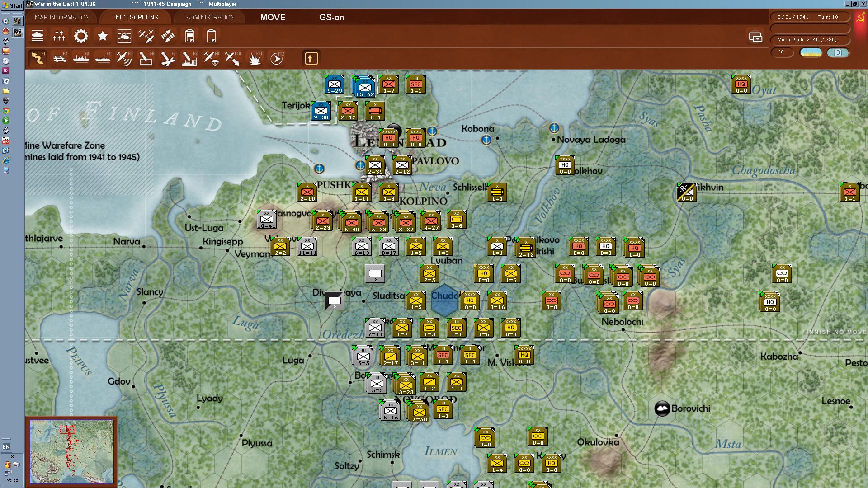Screen dimensions: 868x488
Task: Select Soviet SEC regiment 1=1 north of Leningrad
Action: pos(416,84)
